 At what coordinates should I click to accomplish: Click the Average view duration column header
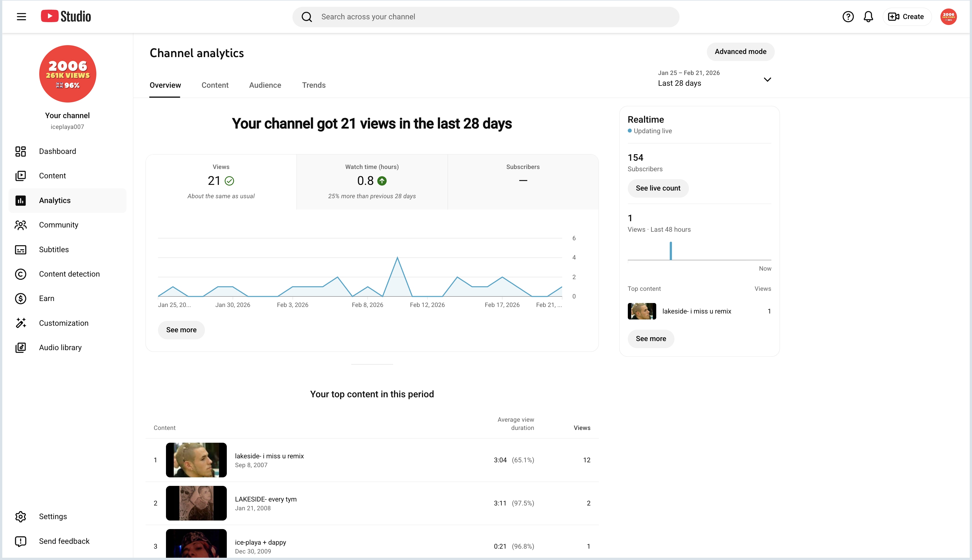[x=516, y=423]
